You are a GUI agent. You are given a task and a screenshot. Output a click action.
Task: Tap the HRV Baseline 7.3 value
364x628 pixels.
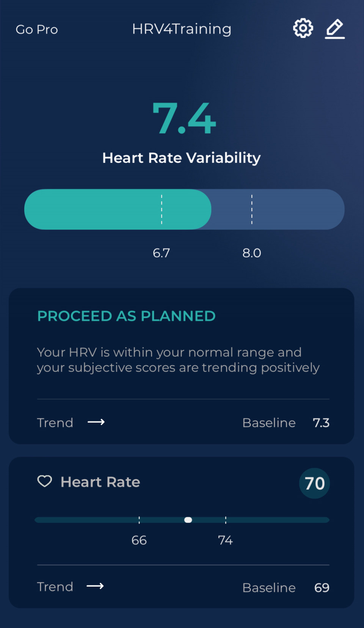(x=321, y=423)
